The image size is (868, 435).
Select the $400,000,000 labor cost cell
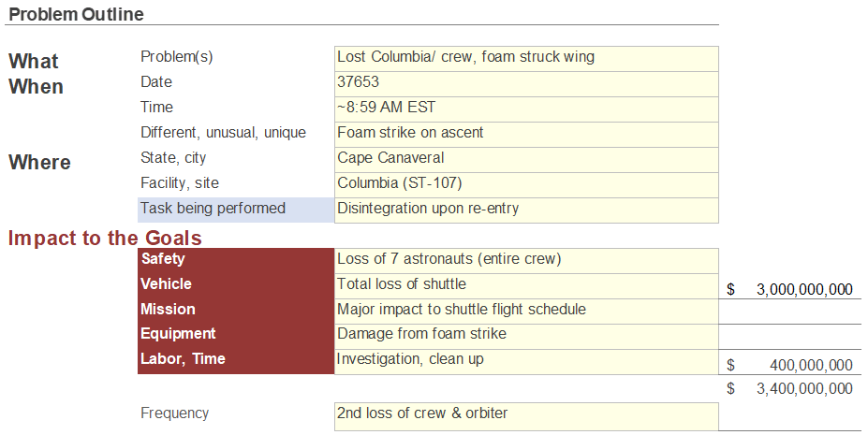coord(790,362)
